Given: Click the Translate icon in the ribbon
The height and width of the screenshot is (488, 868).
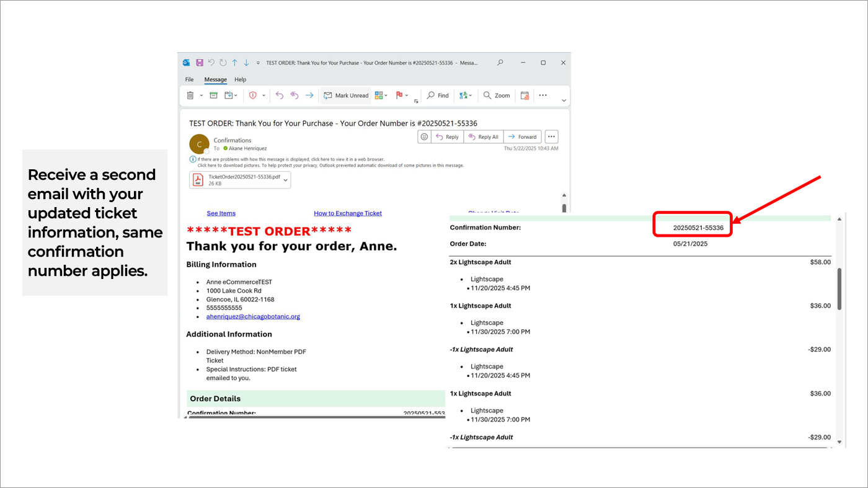Looking at the screenshot, I should 463,95.
